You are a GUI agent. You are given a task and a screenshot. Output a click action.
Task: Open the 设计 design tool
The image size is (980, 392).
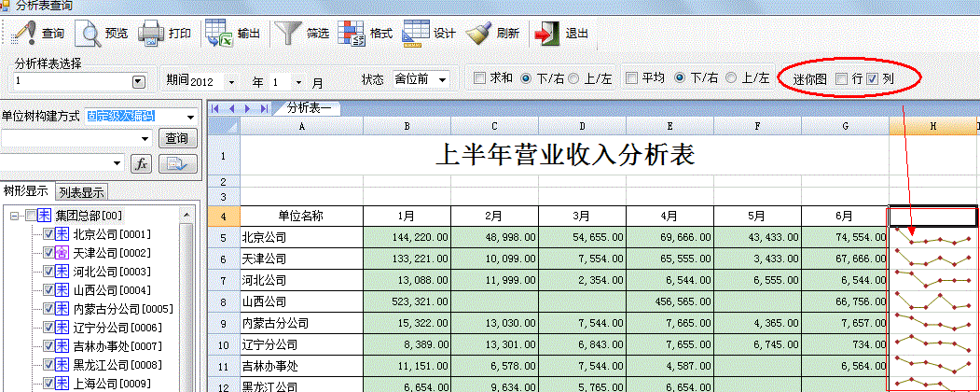point(416,34)
